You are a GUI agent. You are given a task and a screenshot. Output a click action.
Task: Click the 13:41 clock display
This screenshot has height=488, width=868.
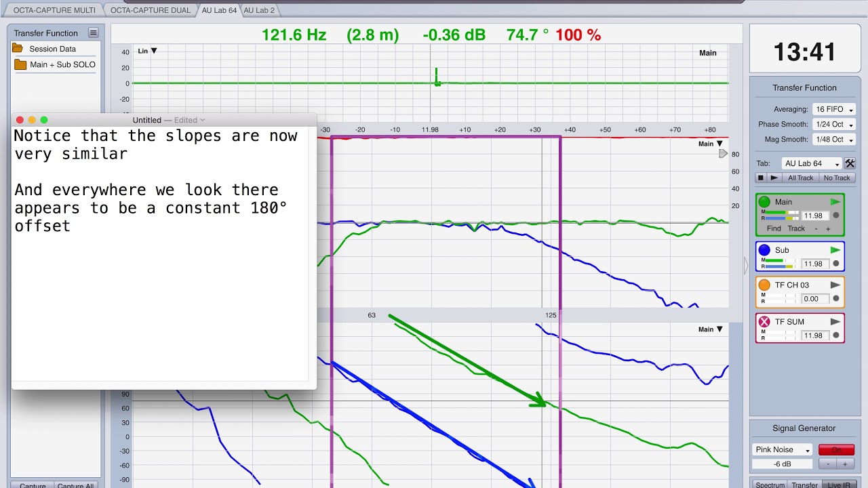pos(804,52)
